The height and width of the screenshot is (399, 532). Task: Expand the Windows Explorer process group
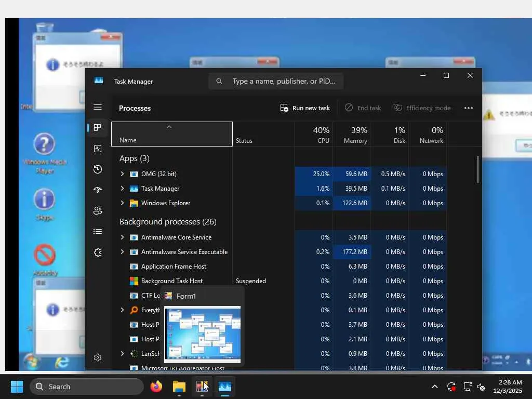coord(123,203)
